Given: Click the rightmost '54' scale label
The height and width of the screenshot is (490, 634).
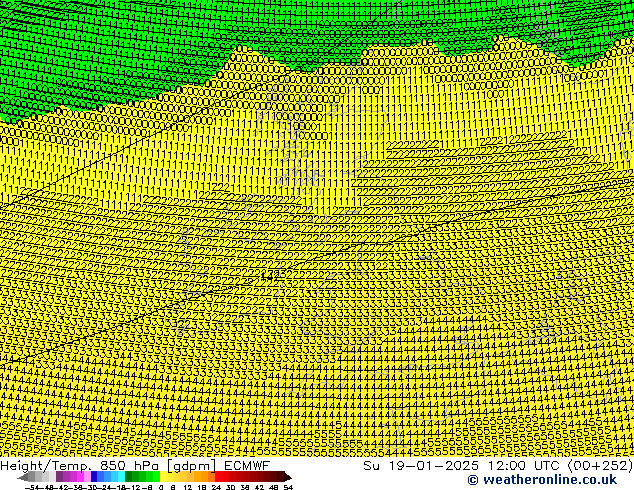Looking at the screenshot, I should (288, 487).
